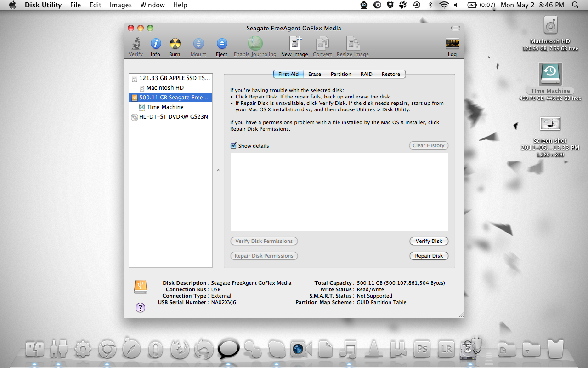Click the details log text area

[x=339, y=192]
